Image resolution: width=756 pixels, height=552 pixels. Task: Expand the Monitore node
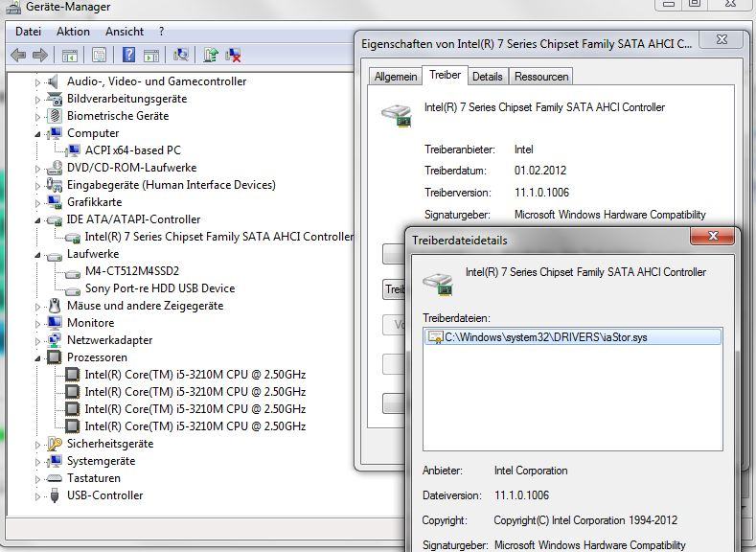click(37, 324)
